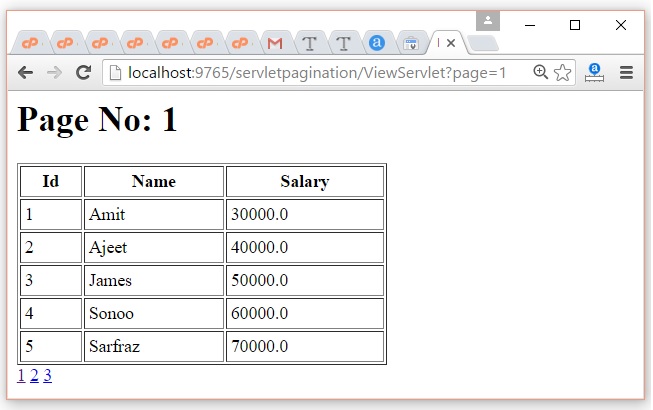Viewport: 653px width, 410px height.
Task: Reload the current page
Action: pos(84,72)
